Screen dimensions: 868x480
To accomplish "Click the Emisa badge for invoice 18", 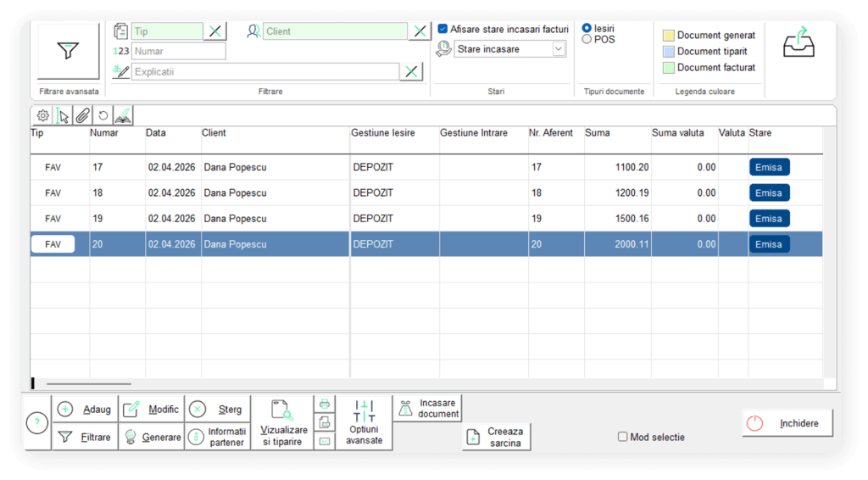I will (769, 193).
